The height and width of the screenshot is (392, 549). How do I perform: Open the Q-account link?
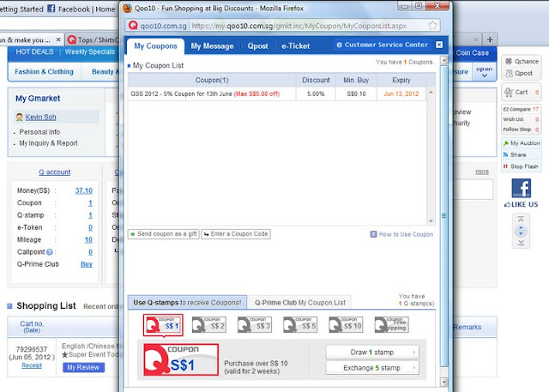(x=55, y=172)
